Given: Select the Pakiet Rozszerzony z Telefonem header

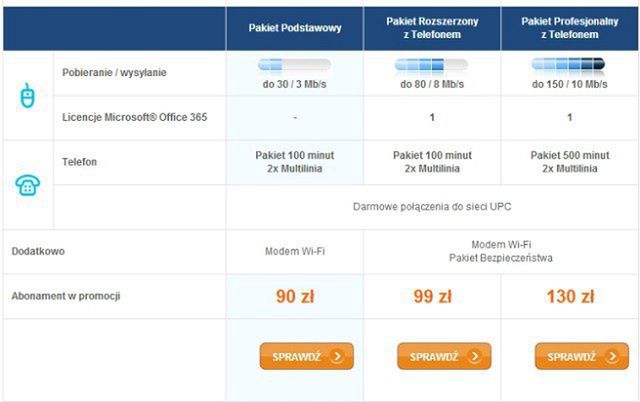Looking at the screenshot, I should click(433, 28).
